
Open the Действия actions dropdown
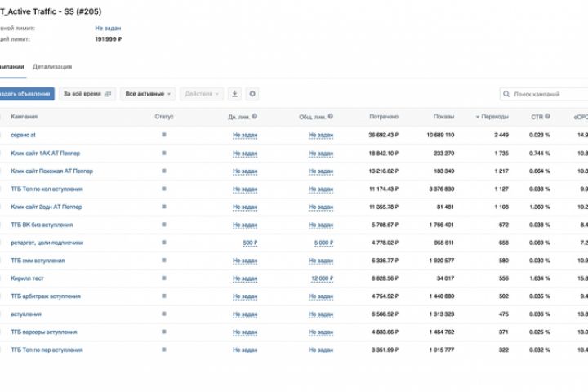202,94
